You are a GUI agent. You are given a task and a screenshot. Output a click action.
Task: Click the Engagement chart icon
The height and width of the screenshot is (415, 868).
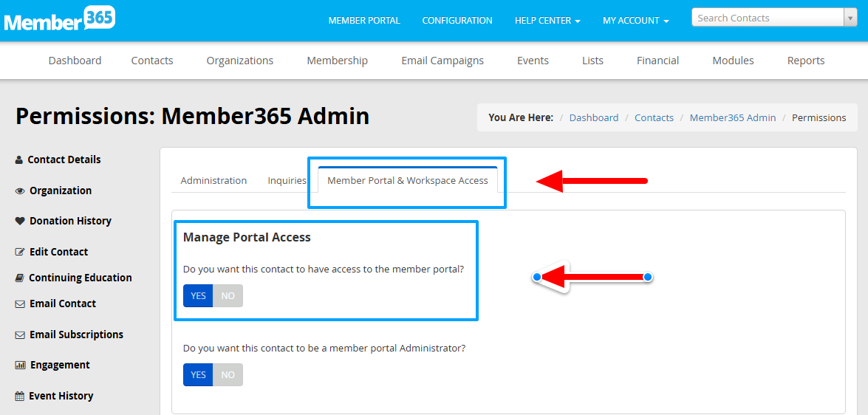point(20,365)
